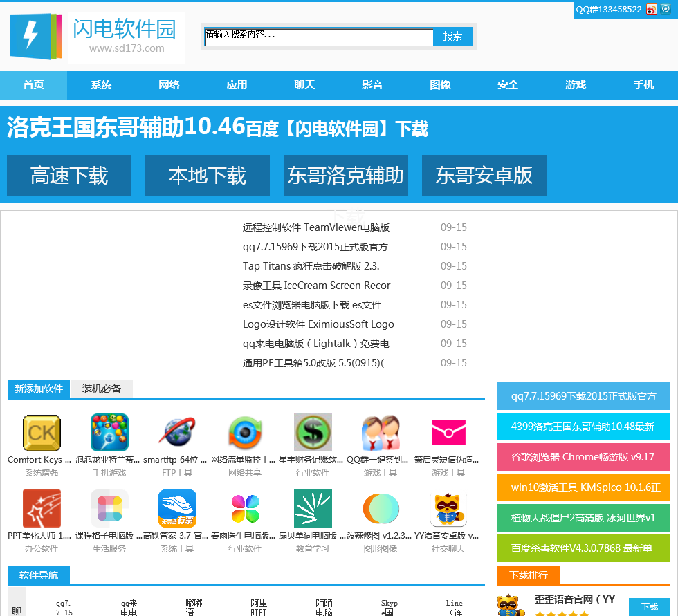Click the 系统增强 category under Comfort Keys
The height and width of the screenshot is (616, 678).
(x=42, y=473)
